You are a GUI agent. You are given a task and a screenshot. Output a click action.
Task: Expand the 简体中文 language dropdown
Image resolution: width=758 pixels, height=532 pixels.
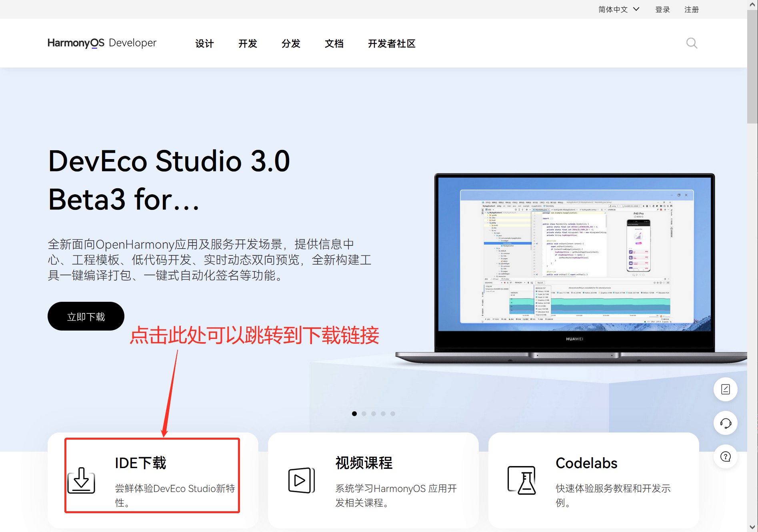619,9
